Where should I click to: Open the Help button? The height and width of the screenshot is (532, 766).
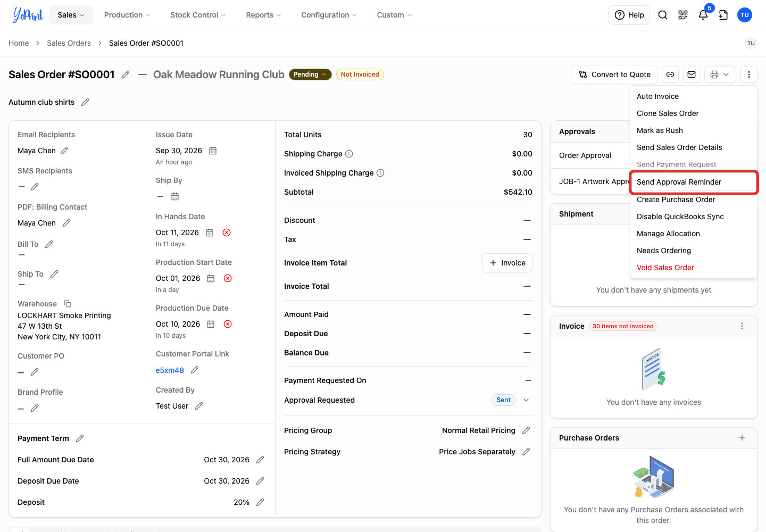629,15
